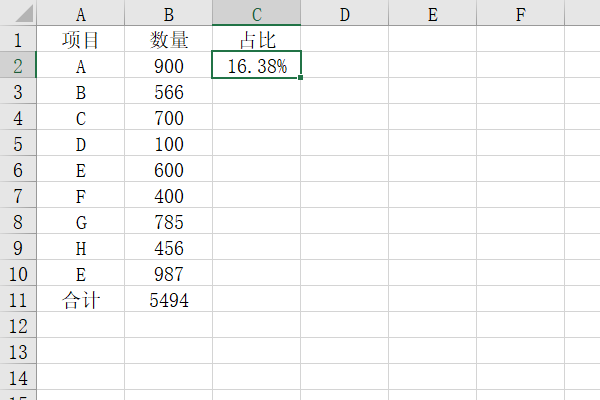The image size is (600, 400).
Task: Select item cell F in row 7
Action: 80,195
